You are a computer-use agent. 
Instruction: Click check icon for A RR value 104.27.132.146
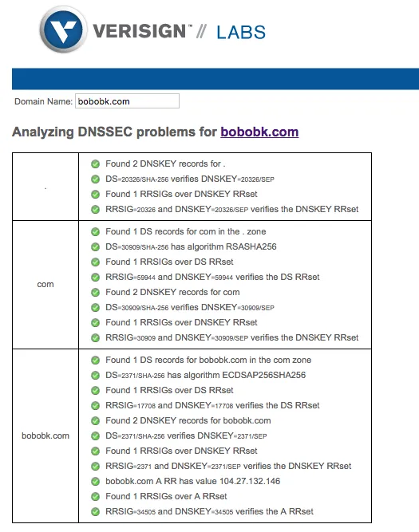(x=96, y=481)
